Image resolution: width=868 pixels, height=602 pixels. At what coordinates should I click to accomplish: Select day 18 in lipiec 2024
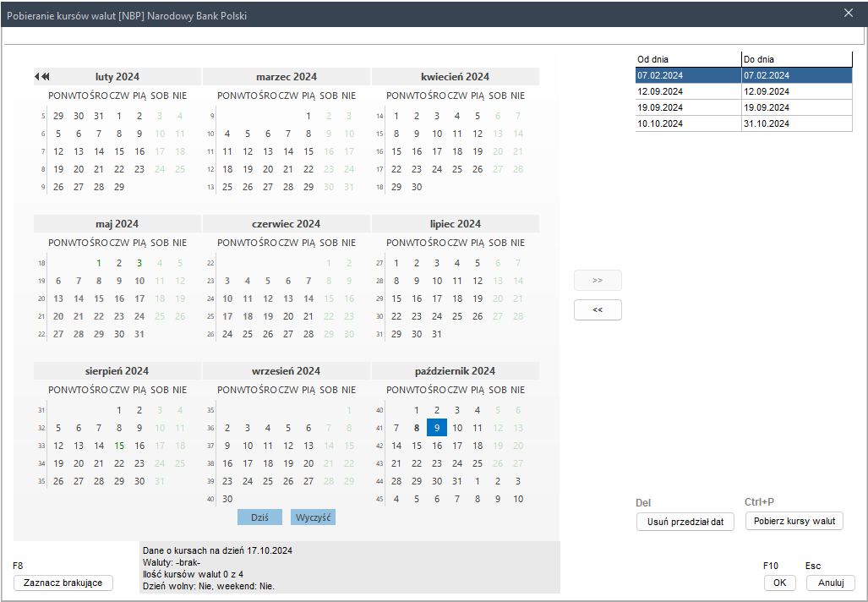pos(456,298)
